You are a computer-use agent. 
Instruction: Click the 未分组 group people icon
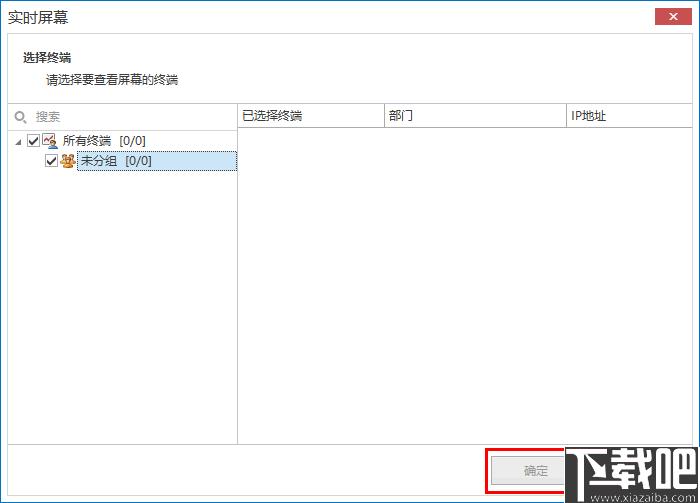click(x=68, y=161)
